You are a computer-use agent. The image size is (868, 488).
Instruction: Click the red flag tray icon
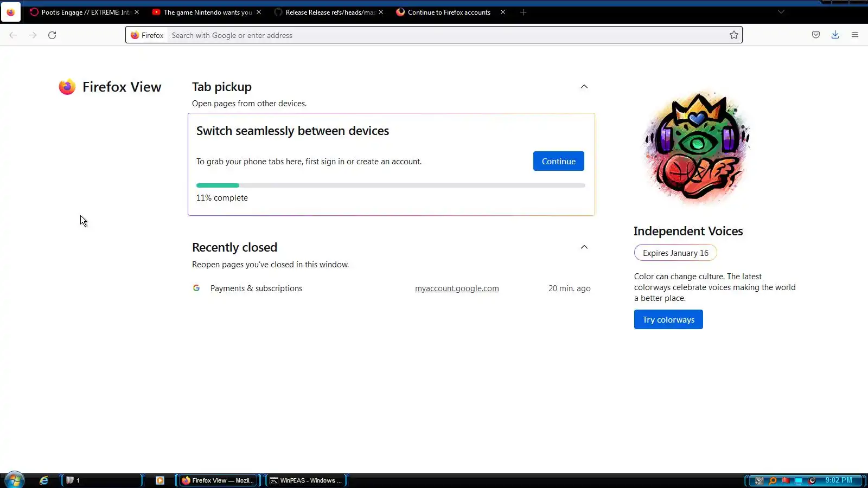(x=786, y=480)
